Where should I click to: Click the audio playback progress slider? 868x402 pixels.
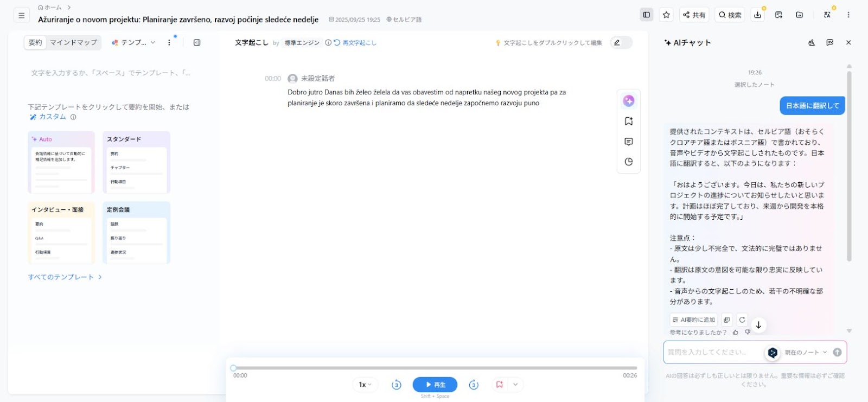click(x=434, y=368)
